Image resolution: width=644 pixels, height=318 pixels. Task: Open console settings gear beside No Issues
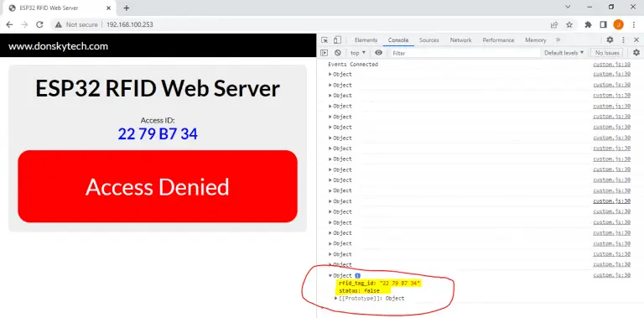pyautogui.click(x=636, y=53)
